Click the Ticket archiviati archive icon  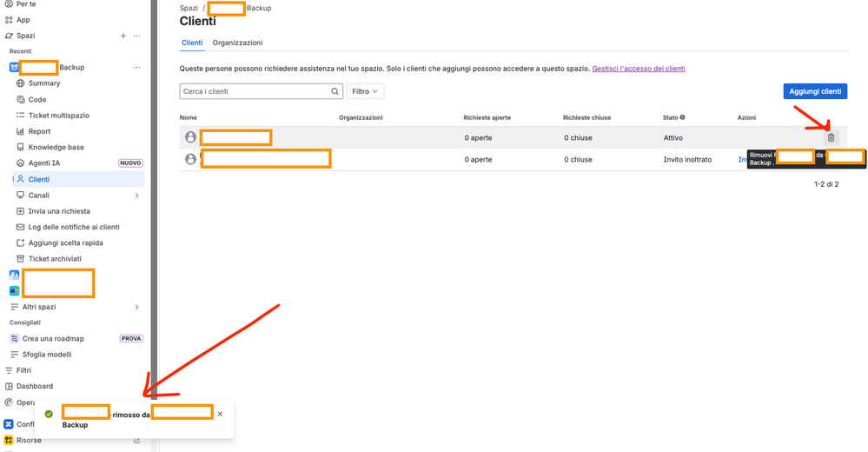pyautogui.click(x=21, y=259)
